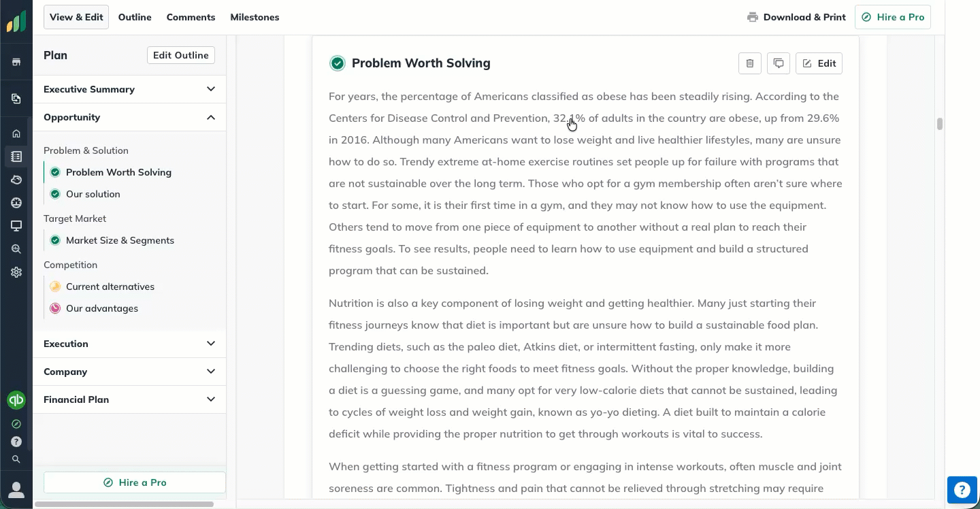
Task: Toggle Current alternatives status indicator
Action: 55,286
